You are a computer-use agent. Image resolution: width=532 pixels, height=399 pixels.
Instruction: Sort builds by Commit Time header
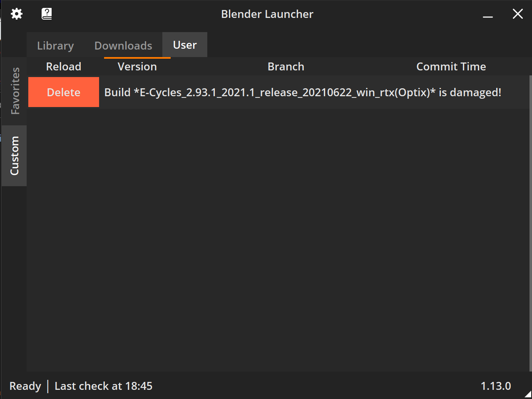click(x=451, y=67)
